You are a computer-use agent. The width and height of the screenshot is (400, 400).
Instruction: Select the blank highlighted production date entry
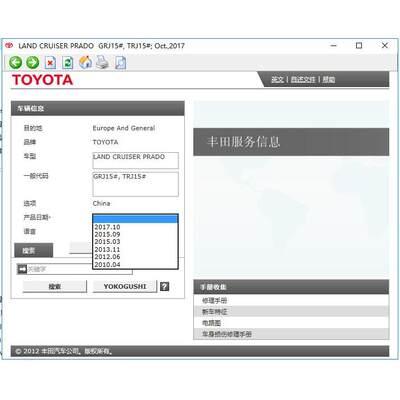pos(135,219)
